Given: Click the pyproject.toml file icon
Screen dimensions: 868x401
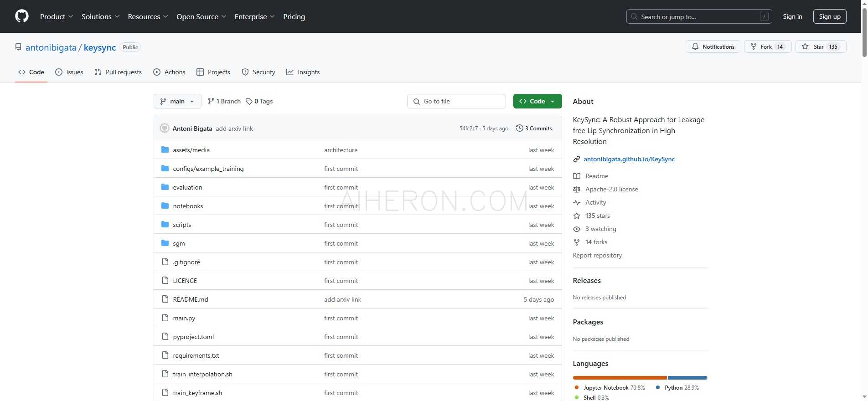Looking at the screenshot, I should pos(165,337).
